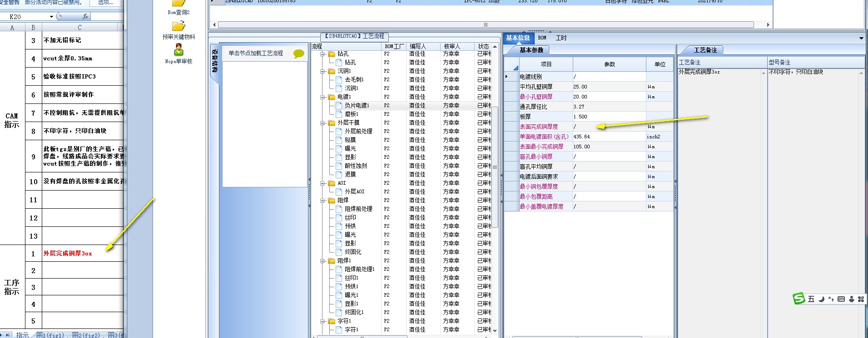Image resolution: width=868 pixels, height=338 pixels.
Task: Click the 外层干膜 folder icon
Action: click(x=332, y=123)
